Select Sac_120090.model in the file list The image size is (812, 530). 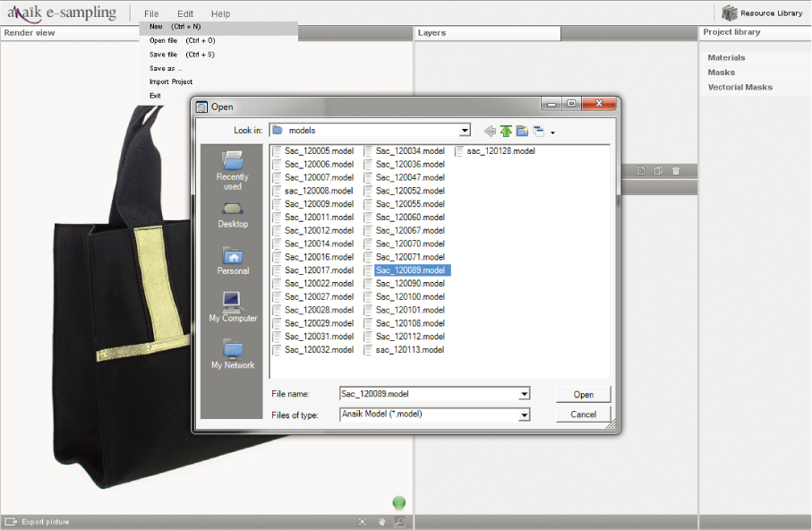tap(410, 284)
